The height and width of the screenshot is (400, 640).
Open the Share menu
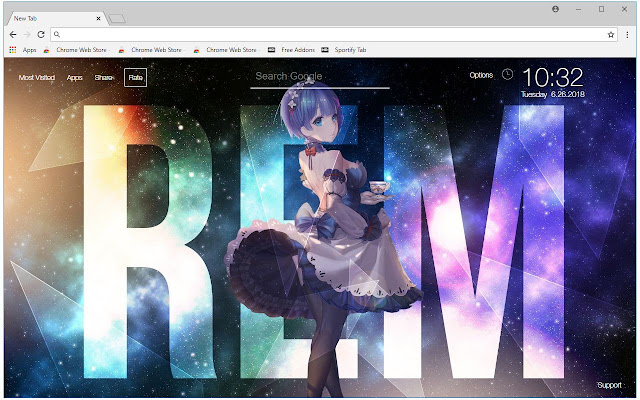pyautogui.click(x=104, y=78)
